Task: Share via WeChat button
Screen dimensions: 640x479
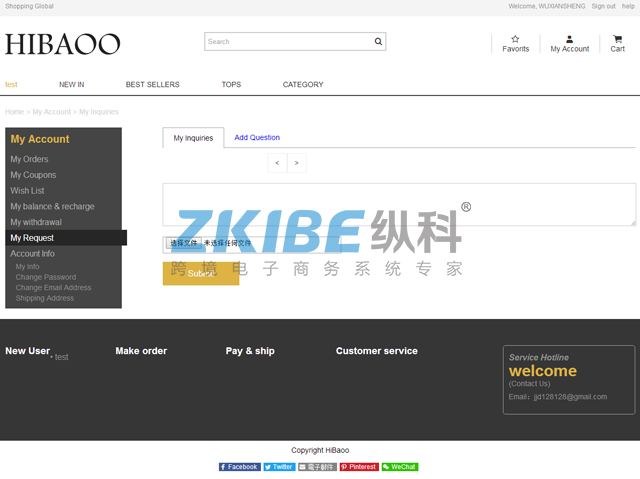Action: [400, 467]
